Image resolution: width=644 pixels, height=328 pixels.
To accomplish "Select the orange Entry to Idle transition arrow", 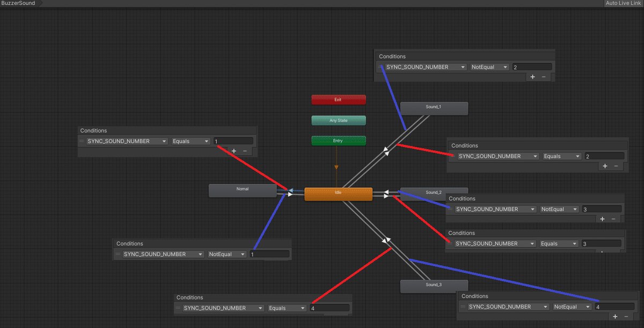I will (336, 167).
